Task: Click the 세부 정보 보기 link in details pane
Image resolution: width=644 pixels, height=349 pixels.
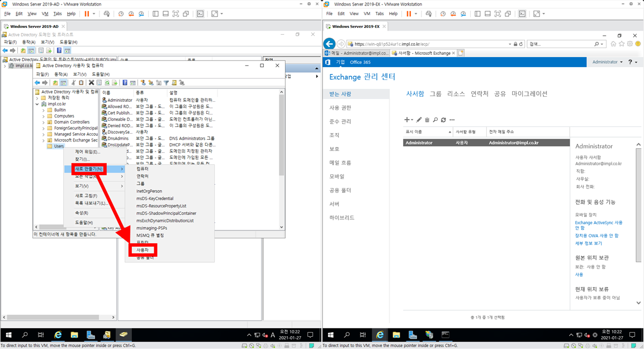Action: [589, 243]
